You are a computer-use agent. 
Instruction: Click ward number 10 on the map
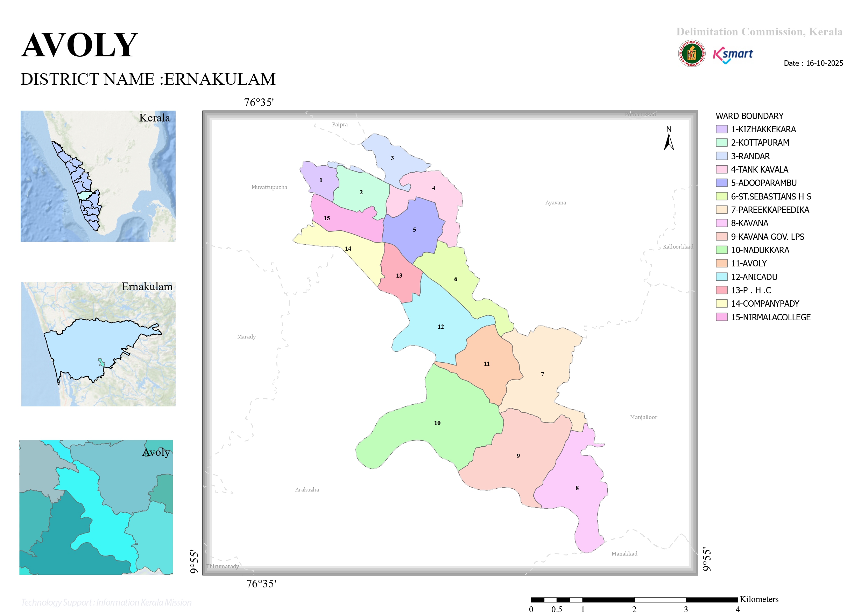[437, 423]
